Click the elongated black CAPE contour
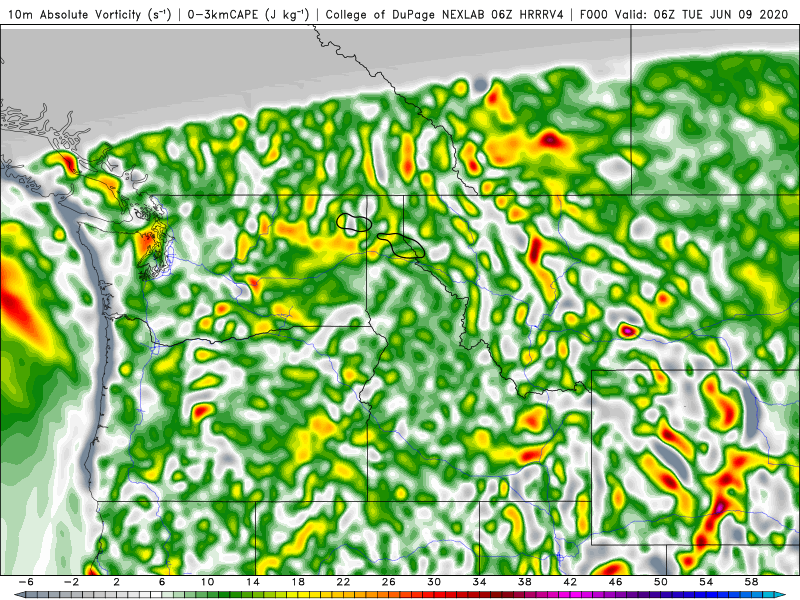The image size is (800, 600). [x=402, y=245]
